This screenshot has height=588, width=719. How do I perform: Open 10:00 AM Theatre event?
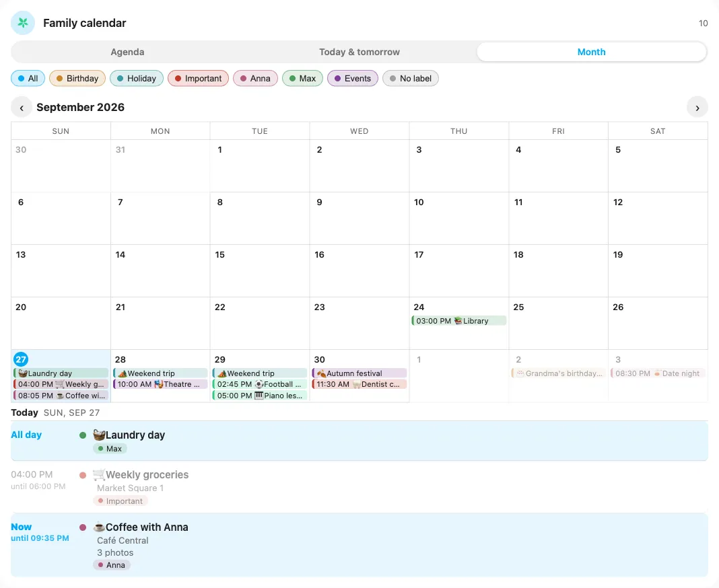160,384
